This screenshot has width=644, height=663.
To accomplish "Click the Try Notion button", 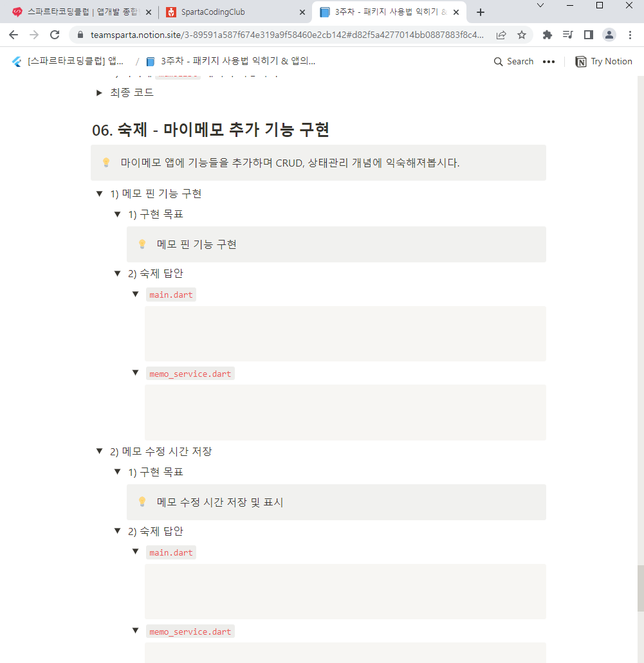I will point(604,62).
